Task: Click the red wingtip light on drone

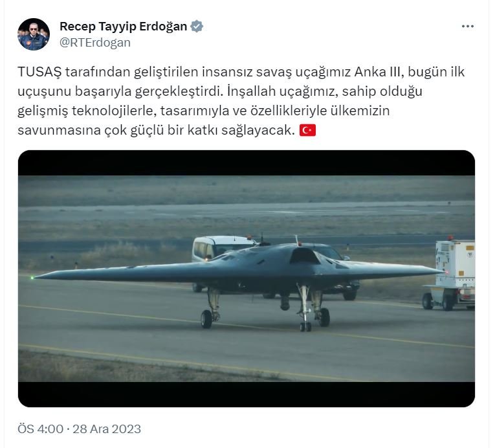Action: pyautogui.click(x=446, y=272)
